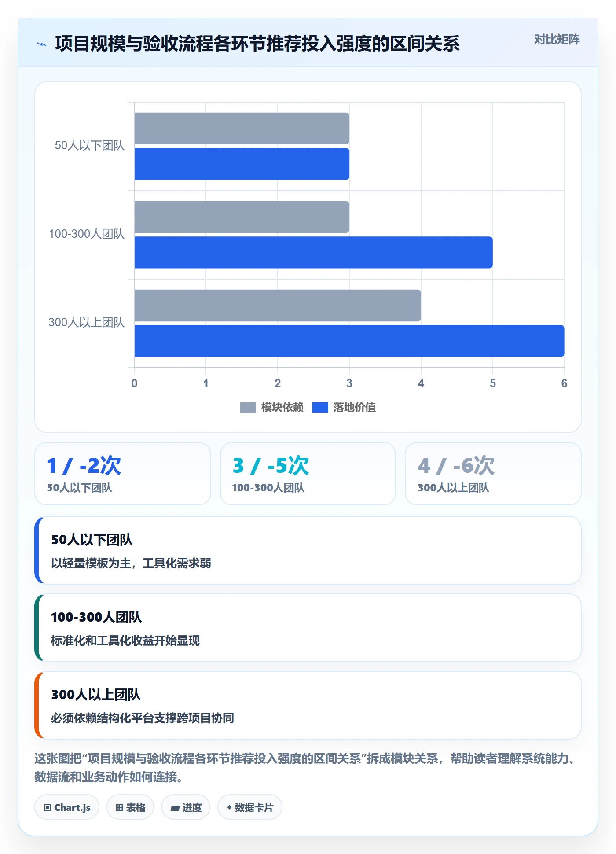Click the 表格 tag grid icon
Screen dimensions: 616x854
[x=119, y=808]
